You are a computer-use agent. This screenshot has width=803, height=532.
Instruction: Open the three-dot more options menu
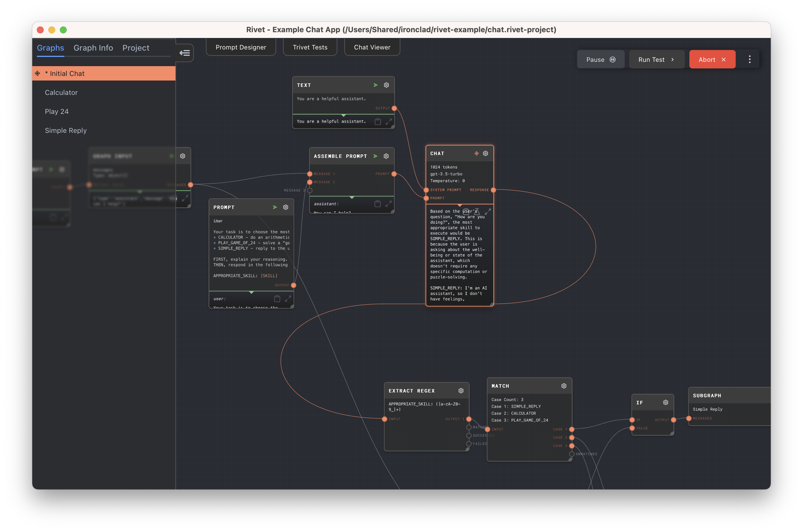tap(750, 59)
